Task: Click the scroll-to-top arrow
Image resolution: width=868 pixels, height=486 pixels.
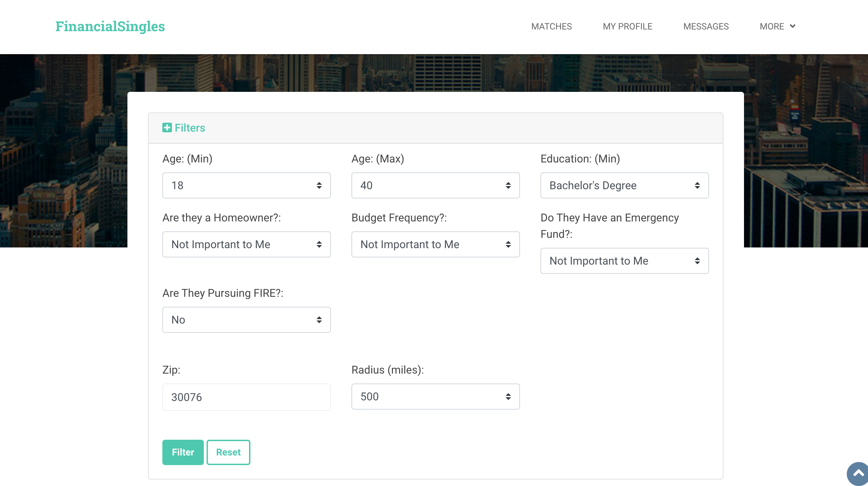Action: coord(858,474)
